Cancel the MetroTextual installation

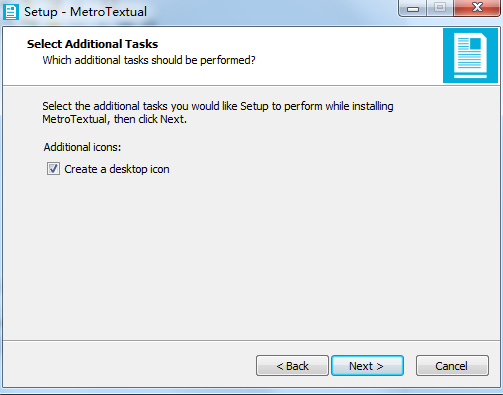pos(452,366)
